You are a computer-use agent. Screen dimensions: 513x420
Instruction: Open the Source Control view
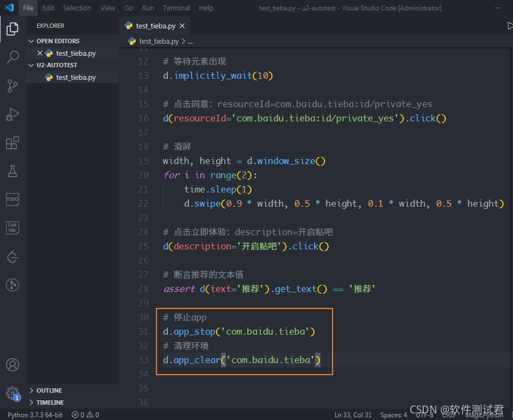pos(13,86)
